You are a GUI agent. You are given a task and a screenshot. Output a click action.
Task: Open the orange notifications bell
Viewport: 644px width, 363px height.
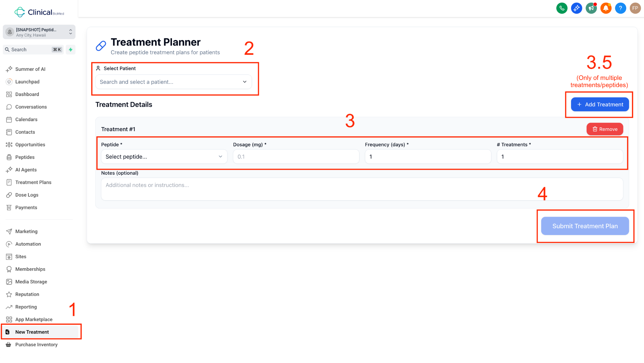[606, 8]
